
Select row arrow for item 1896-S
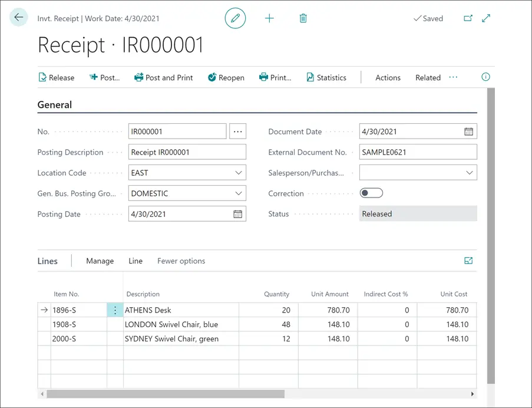coord(44,310)
